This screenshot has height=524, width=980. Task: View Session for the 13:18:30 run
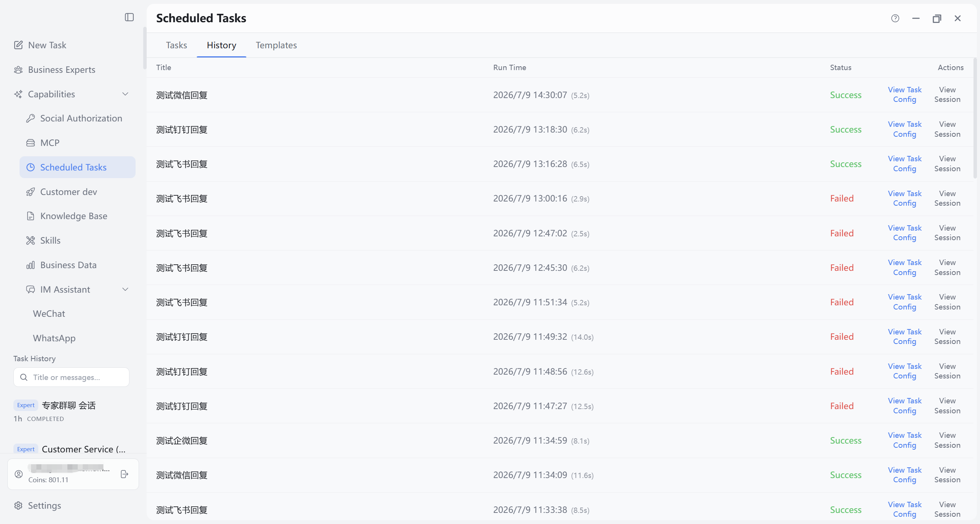point(947,129)
